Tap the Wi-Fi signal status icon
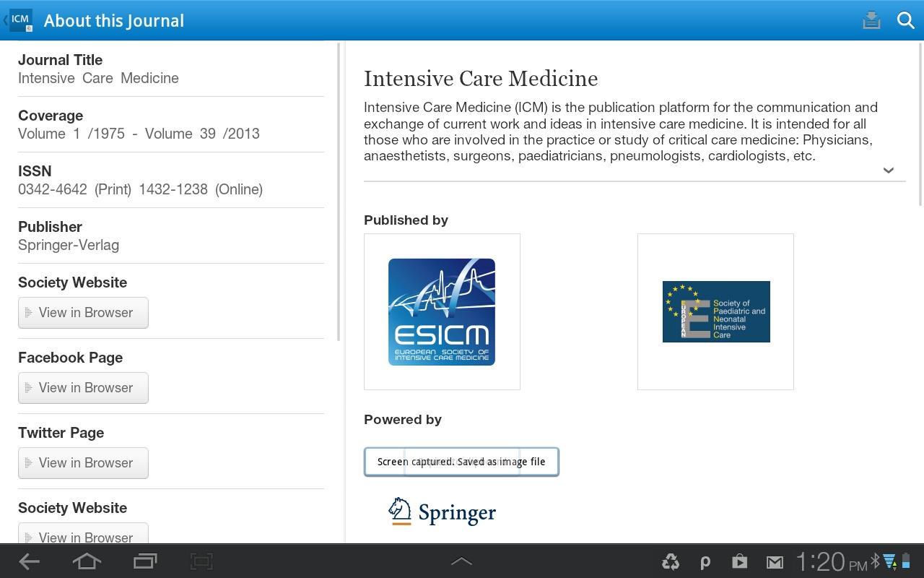 point(890,561)
